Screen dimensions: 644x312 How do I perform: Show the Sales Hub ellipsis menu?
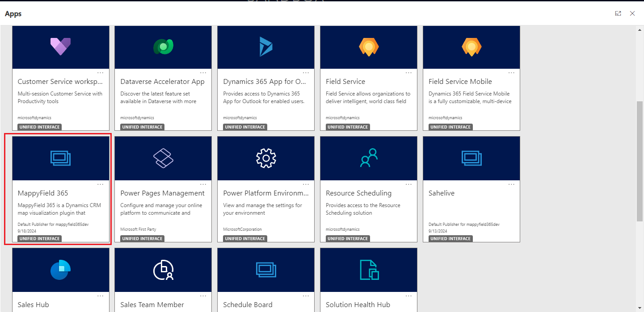pyautogui.click(x=101, y=296)
